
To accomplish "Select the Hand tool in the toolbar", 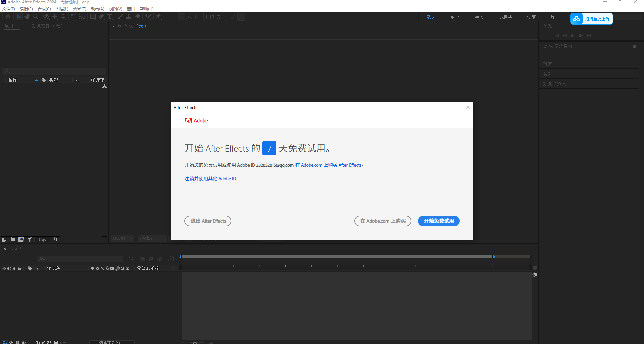I will 27,16.
